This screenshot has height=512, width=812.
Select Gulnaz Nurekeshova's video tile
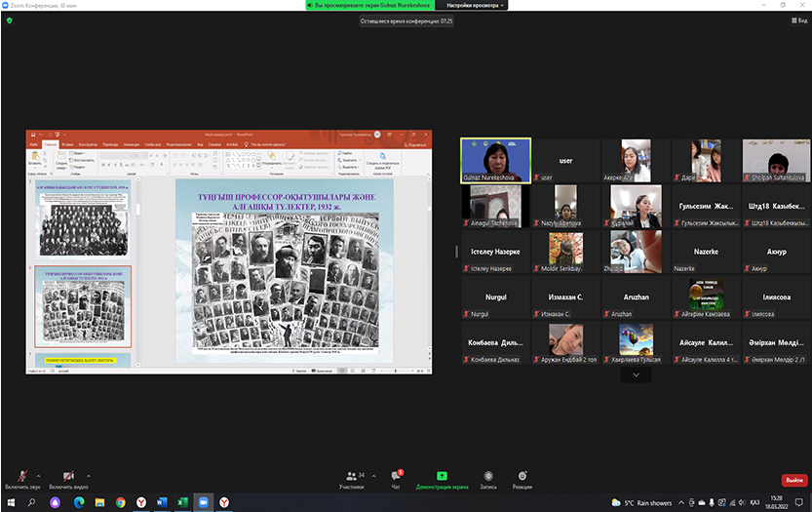495,159
